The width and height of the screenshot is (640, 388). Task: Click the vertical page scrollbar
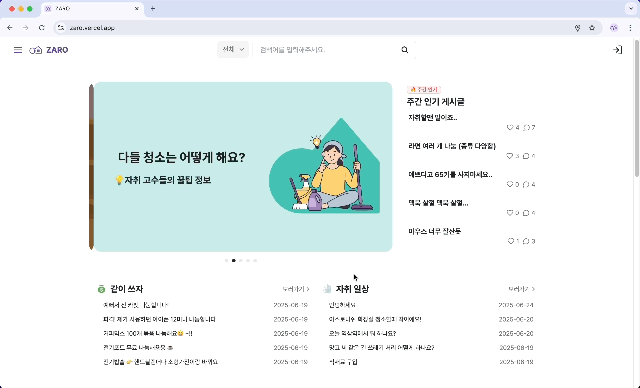pos(637,108)
